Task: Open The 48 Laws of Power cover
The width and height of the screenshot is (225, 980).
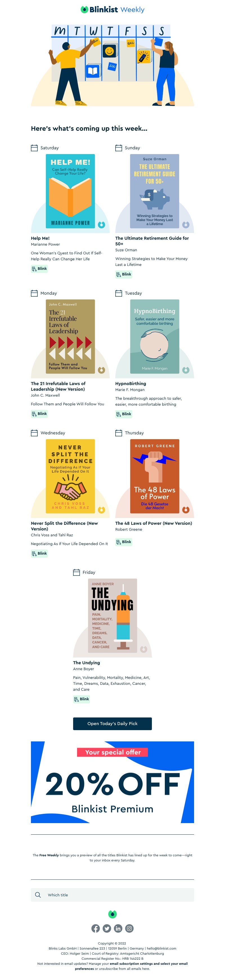Action: click(155, 476)
